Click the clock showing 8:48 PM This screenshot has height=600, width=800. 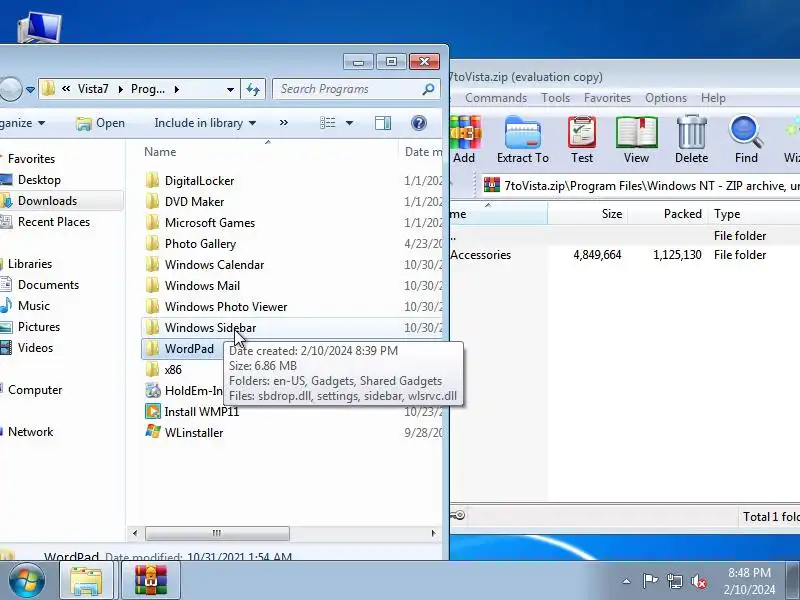749,573
